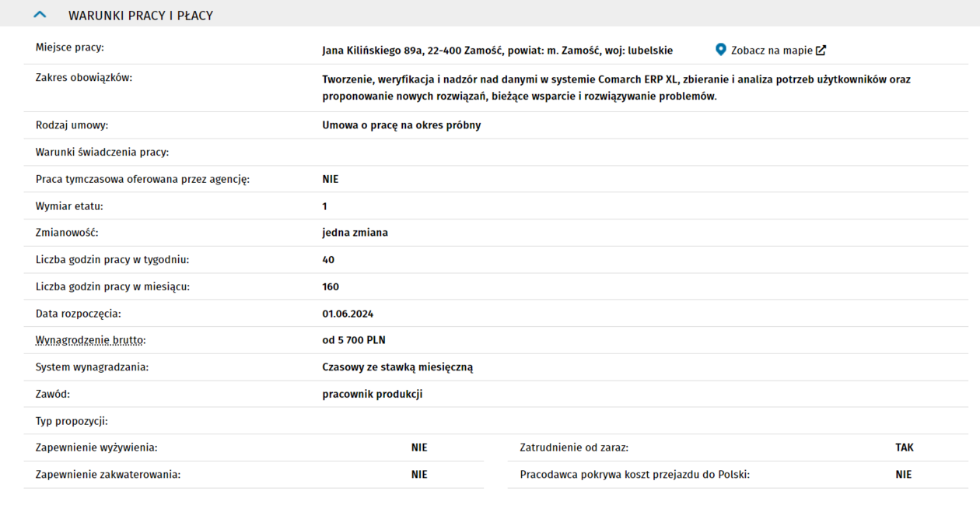Click the external link icon beside Zobacz na mapie

(x=821, y=51)
